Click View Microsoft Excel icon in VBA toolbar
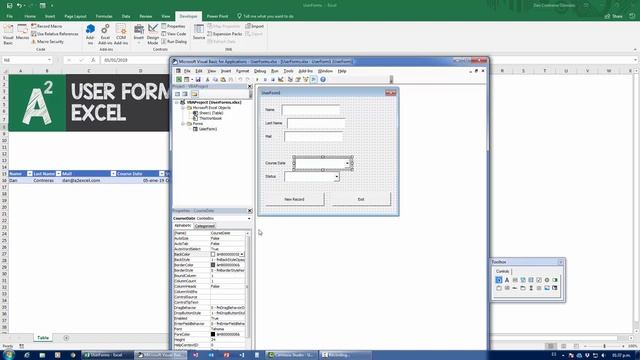 [x=179, y=80]
